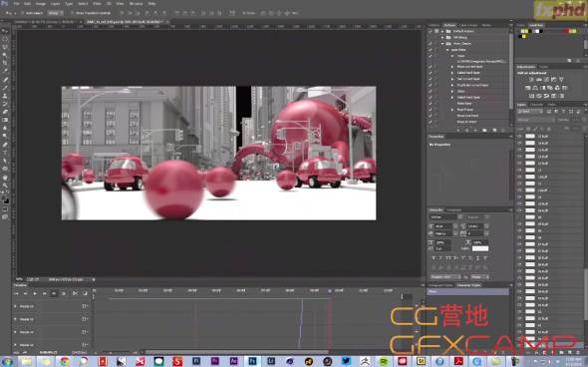This screenshot has width=588, height=367.
Task: Select the Brush tool
Action: pyautogui.click(x=5, y=88)
